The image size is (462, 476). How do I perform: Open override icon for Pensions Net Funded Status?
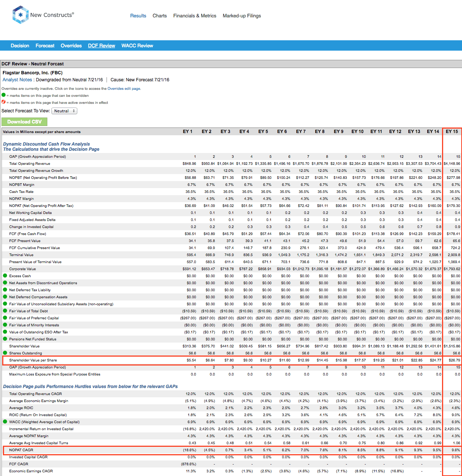(5, 339)
